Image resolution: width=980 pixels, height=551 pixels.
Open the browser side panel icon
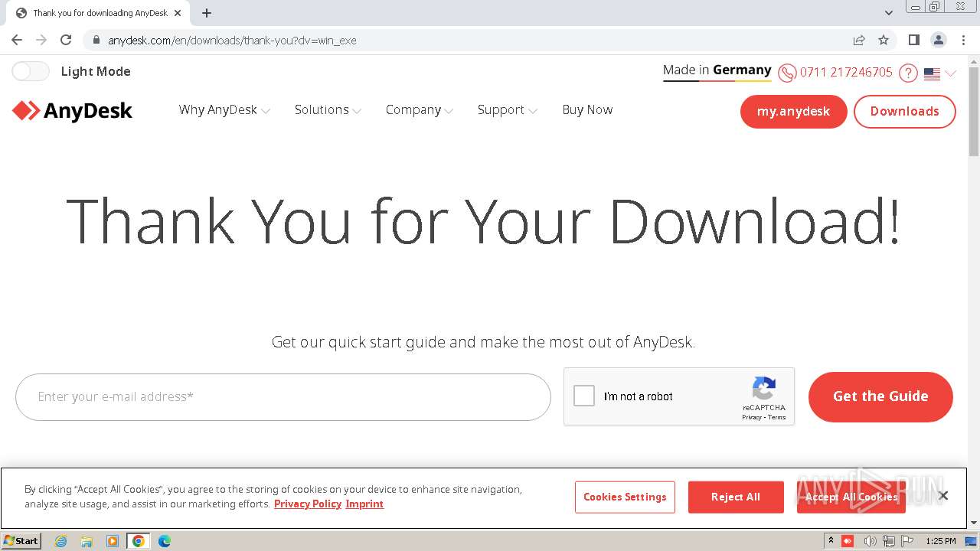click(x=913, y=40)
